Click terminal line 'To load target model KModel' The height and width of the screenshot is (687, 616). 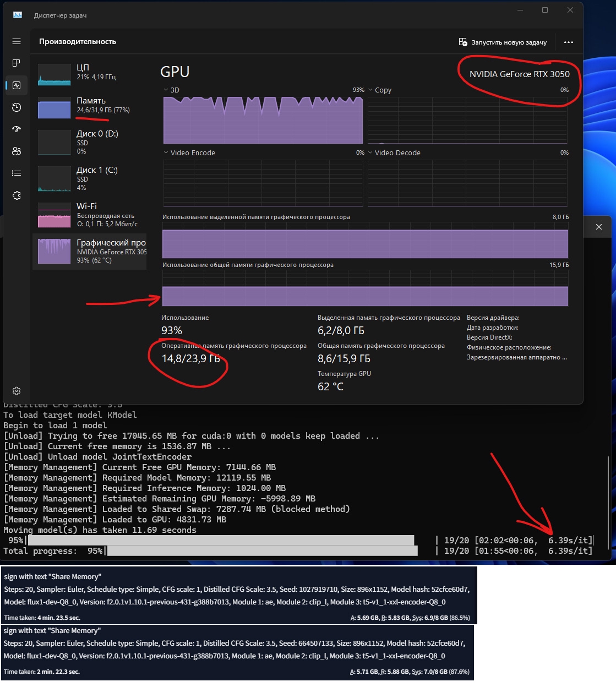(x=70, y=415)
